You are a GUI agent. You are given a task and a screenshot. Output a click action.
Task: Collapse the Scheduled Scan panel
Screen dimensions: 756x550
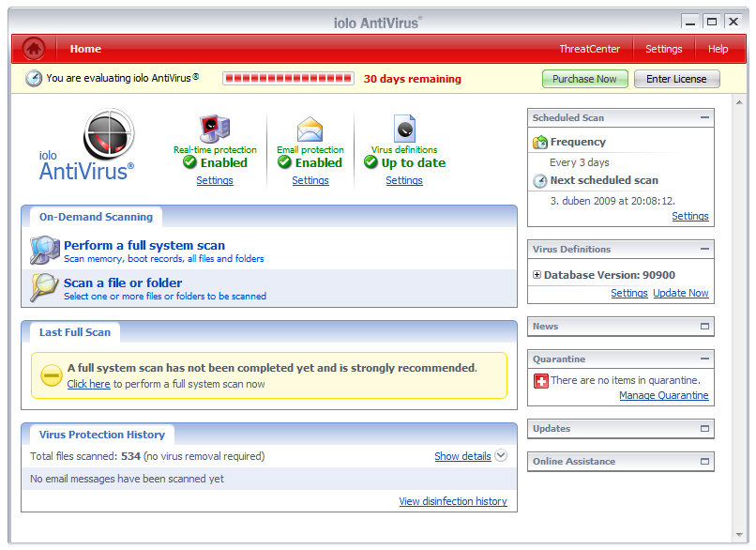click(x=704, y=117)
